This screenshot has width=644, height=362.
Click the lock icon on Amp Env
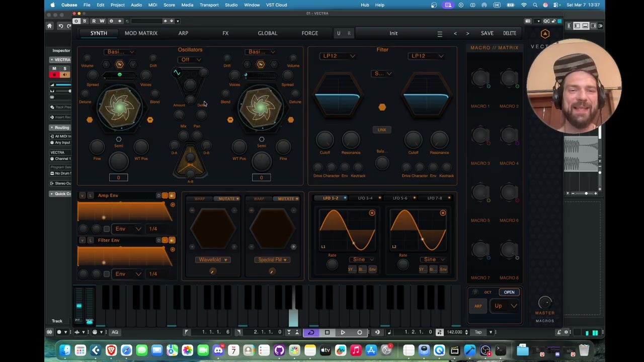click(x=172, y=195)
